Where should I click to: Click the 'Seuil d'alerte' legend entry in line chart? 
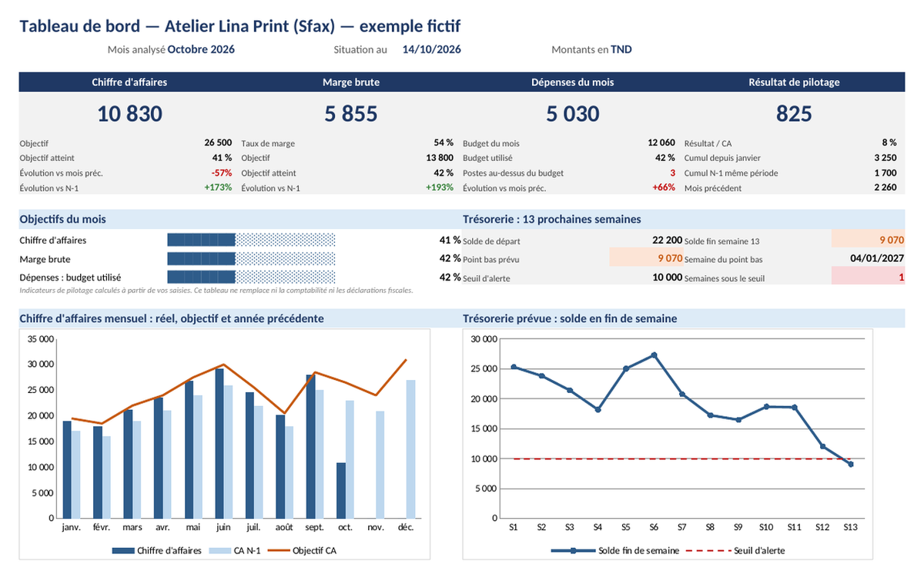tap(735, 550)
